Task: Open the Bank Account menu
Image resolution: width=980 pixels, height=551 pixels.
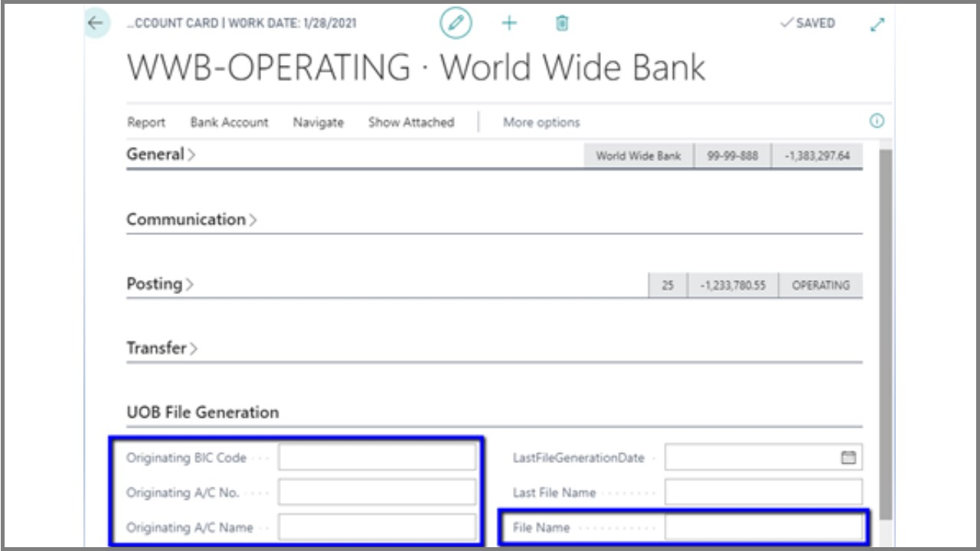Action: 230,122
